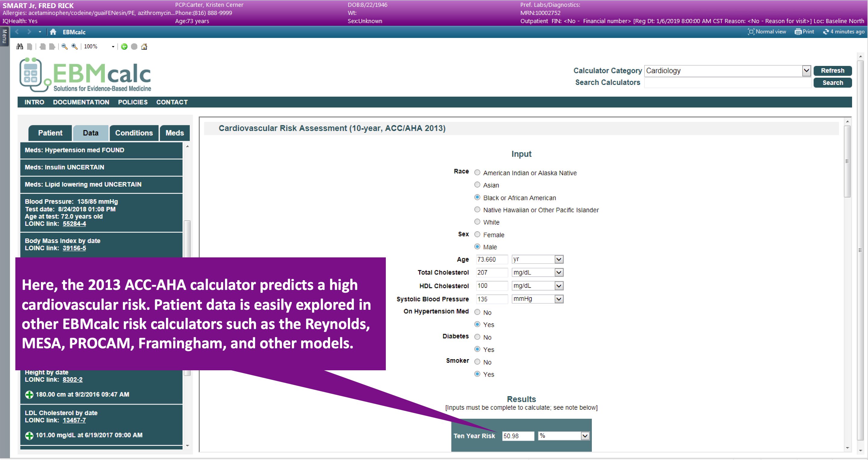Click the Ten Year Risk value 50.98

pyautogui.click(x=518, y=436)
